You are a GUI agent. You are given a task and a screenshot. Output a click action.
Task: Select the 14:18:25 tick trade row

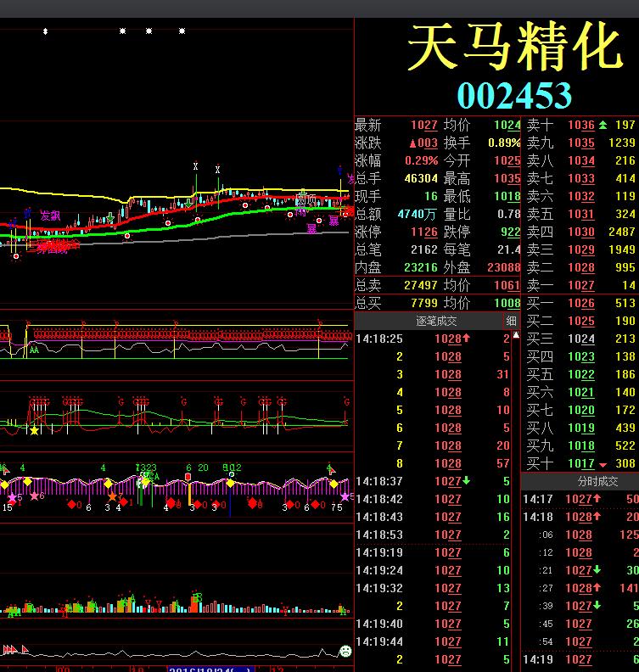(433, 339)
